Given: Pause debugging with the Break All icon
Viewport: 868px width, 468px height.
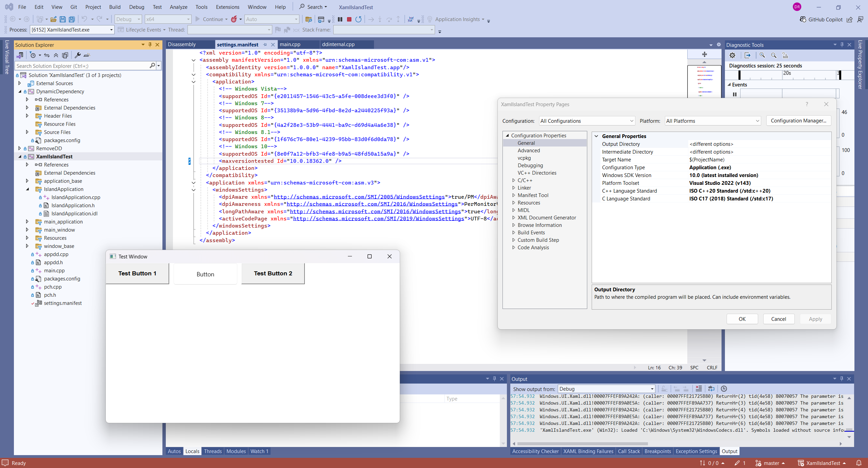Looking at the screenshot, I should pyautogui.click(x=340, y=19).
